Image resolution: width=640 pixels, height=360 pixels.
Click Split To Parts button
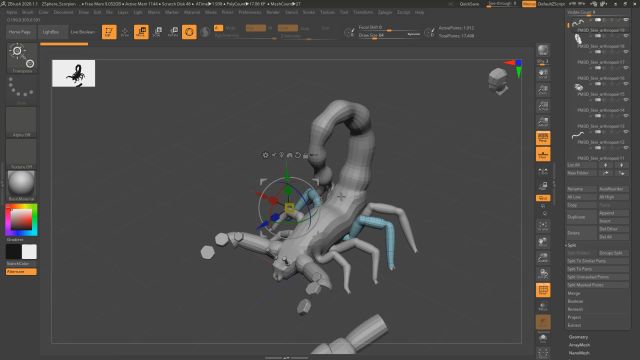[598, 269]
